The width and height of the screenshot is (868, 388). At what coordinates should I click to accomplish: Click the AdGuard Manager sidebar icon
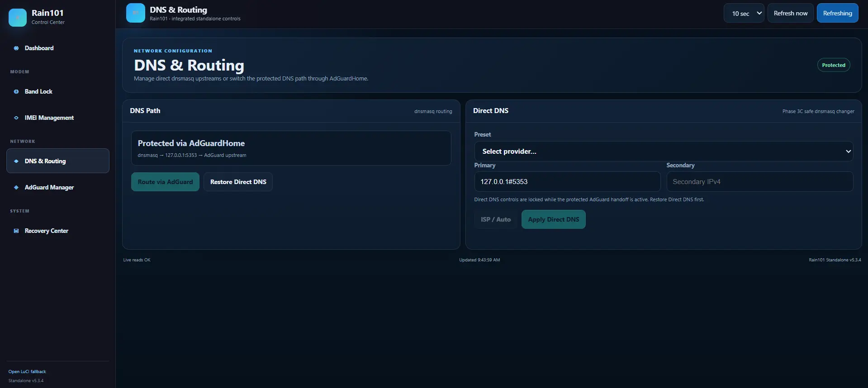click(x=16, y=187)
